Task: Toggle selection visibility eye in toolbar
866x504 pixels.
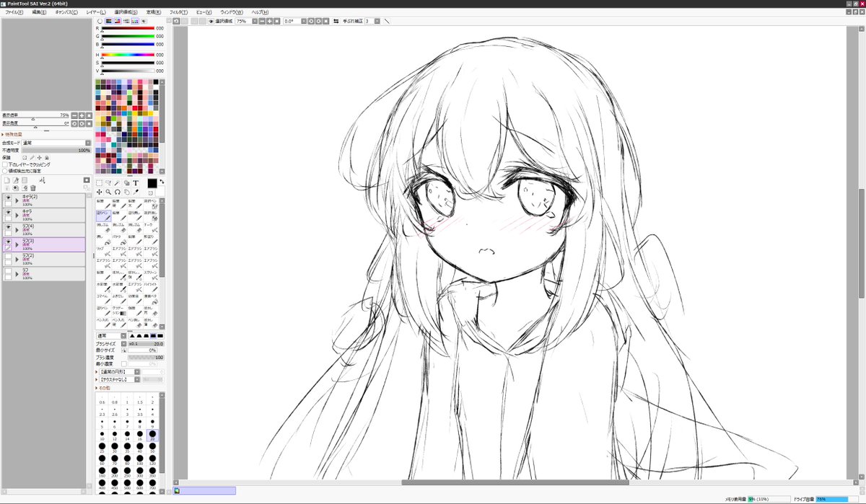Action: (211, 21)
